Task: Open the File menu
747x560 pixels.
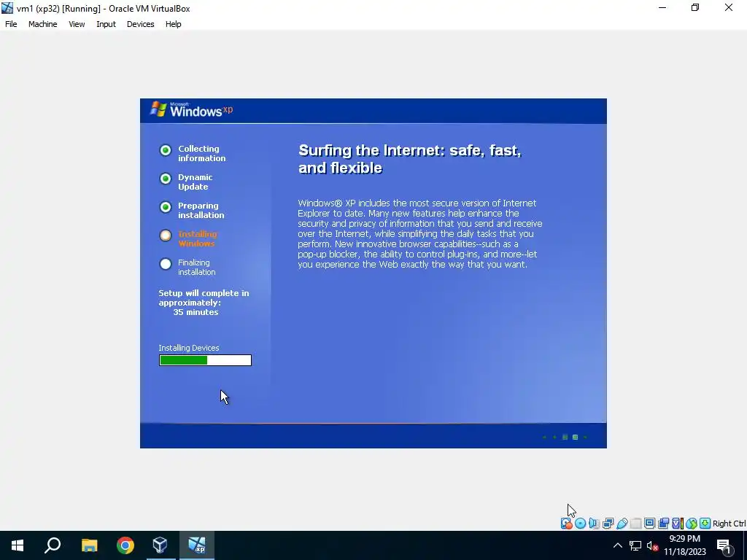Action: point(11,24)
